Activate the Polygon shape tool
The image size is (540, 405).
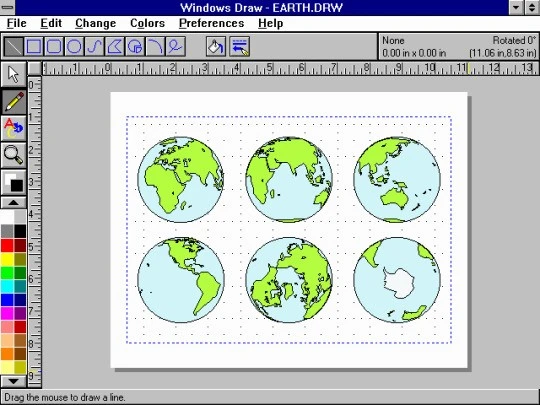(x=115, y=46)
